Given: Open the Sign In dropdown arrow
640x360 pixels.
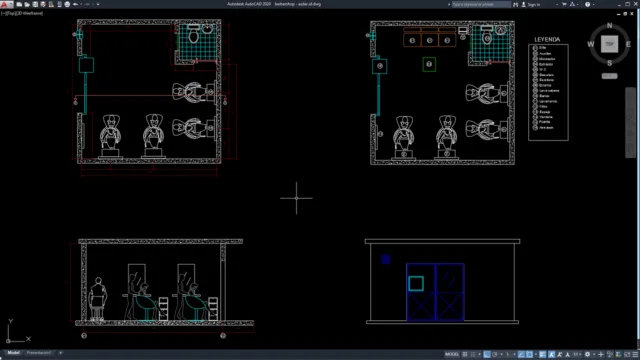Looking at the screenshot, I should coord(557,4).
